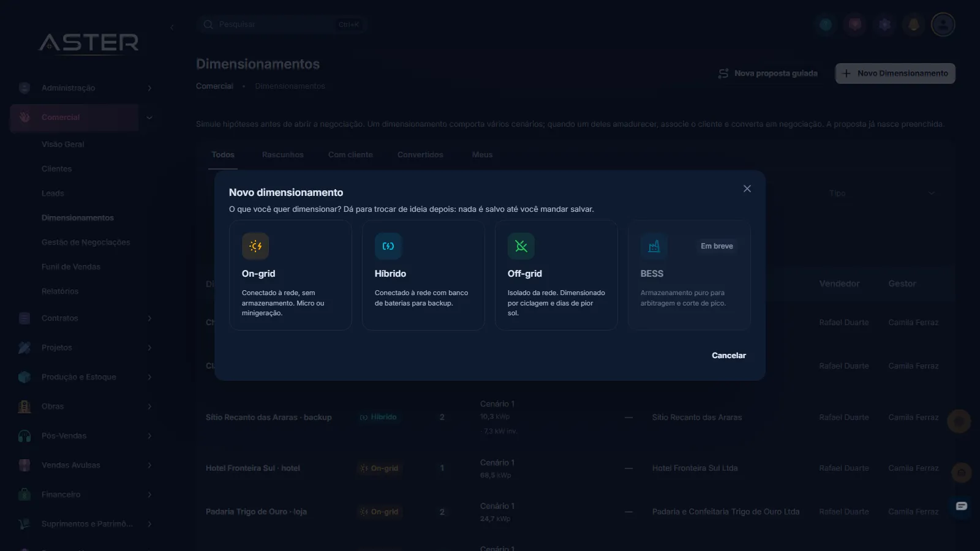Click the Administração sidebar icon
Screen dimensions: 980x551
24,88
